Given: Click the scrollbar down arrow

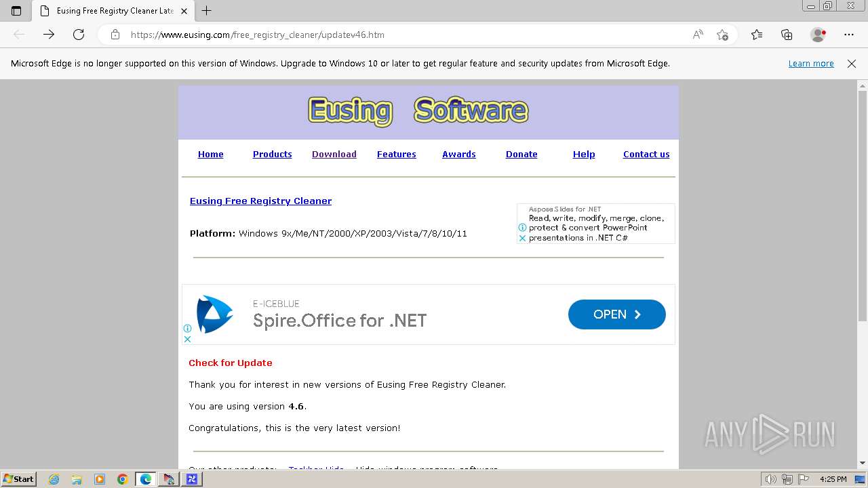Looking at the screenshot, I should [x=863, y=464].
